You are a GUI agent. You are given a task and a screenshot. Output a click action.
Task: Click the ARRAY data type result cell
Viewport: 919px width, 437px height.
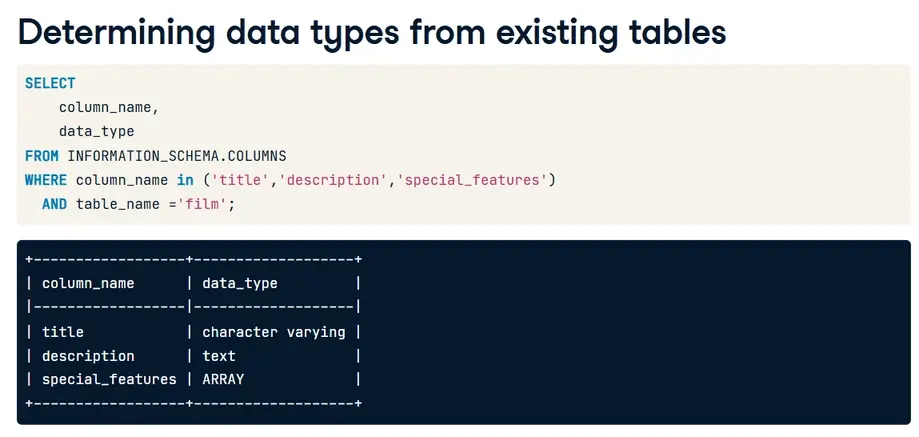pyautogui.click(x=223, y=379)
